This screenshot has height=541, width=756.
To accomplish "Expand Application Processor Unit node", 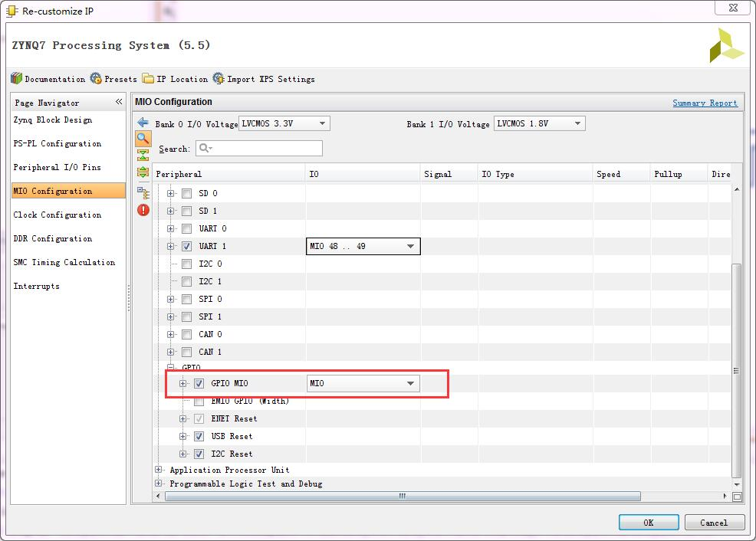I will (158, 469).
